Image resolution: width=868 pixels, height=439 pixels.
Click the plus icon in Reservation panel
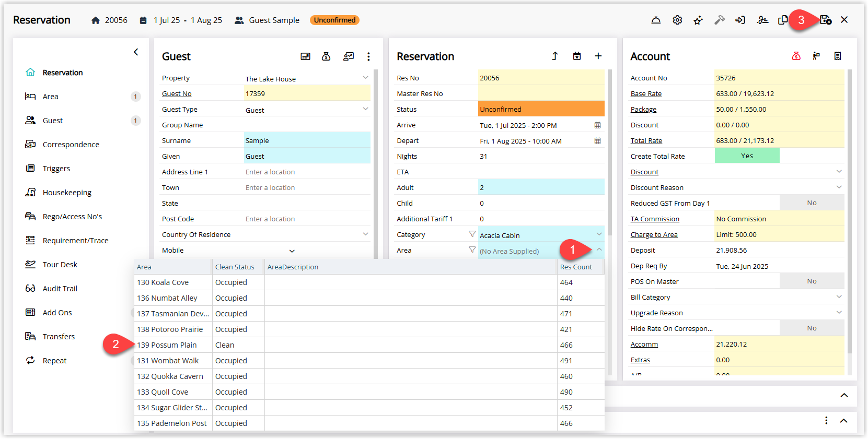click(598, 56)
